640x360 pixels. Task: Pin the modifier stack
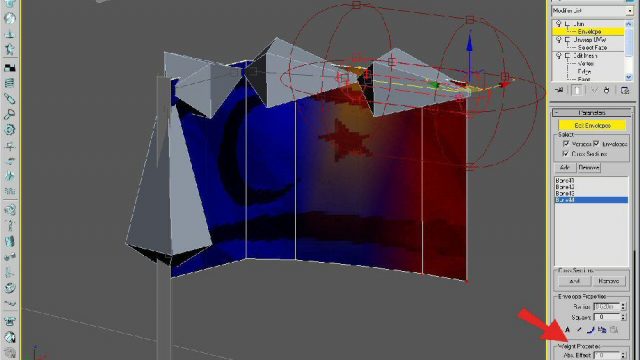560,90
